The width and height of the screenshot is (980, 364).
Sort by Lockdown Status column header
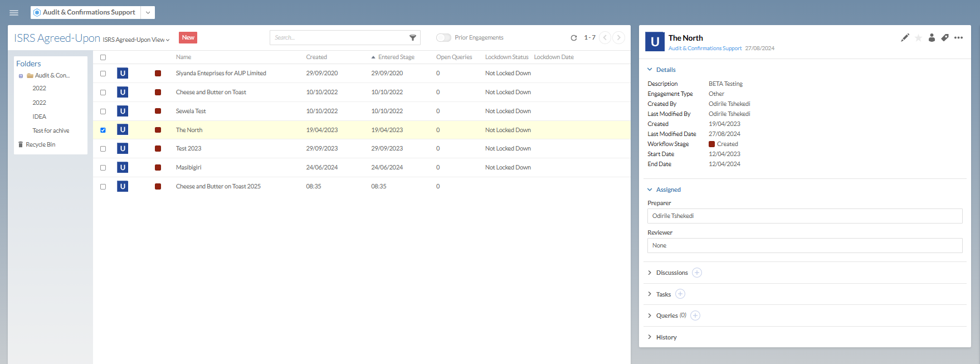[x=506, y=57]
